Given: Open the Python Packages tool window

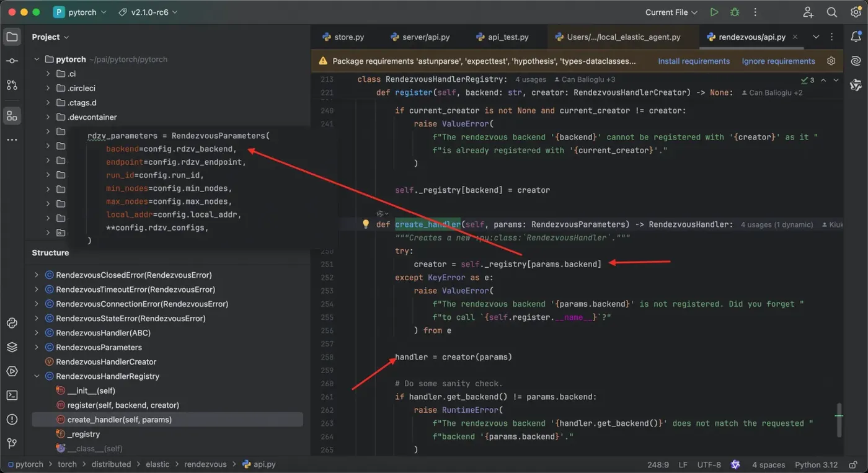Looking at the screenshot, I should (12, 323).
